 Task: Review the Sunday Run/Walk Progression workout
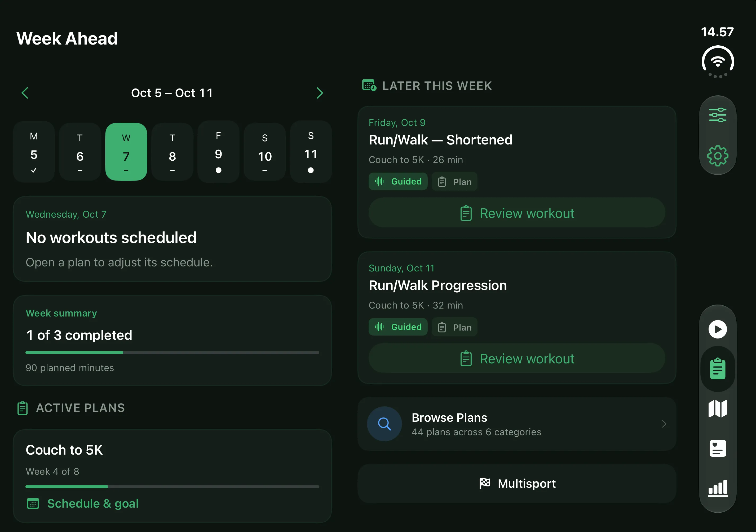517,358
